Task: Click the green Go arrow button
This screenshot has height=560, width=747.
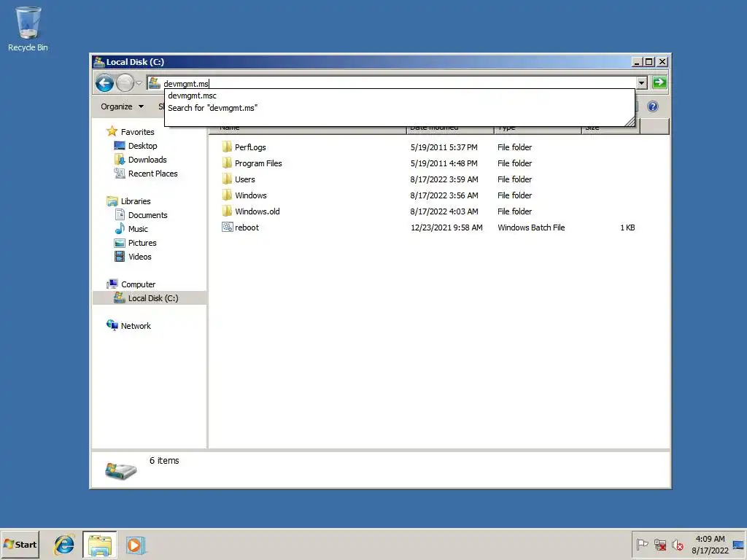Action: [x=659, y=82]
